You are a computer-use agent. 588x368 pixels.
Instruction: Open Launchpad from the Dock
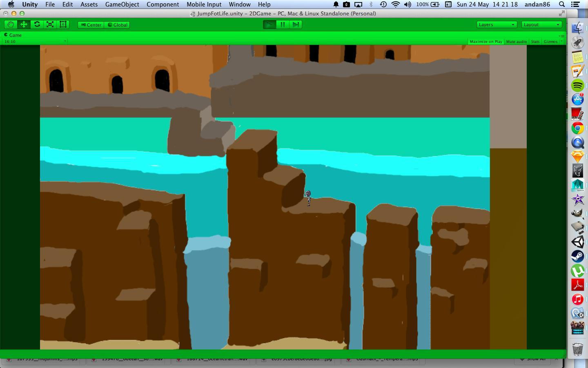point(577,42)
